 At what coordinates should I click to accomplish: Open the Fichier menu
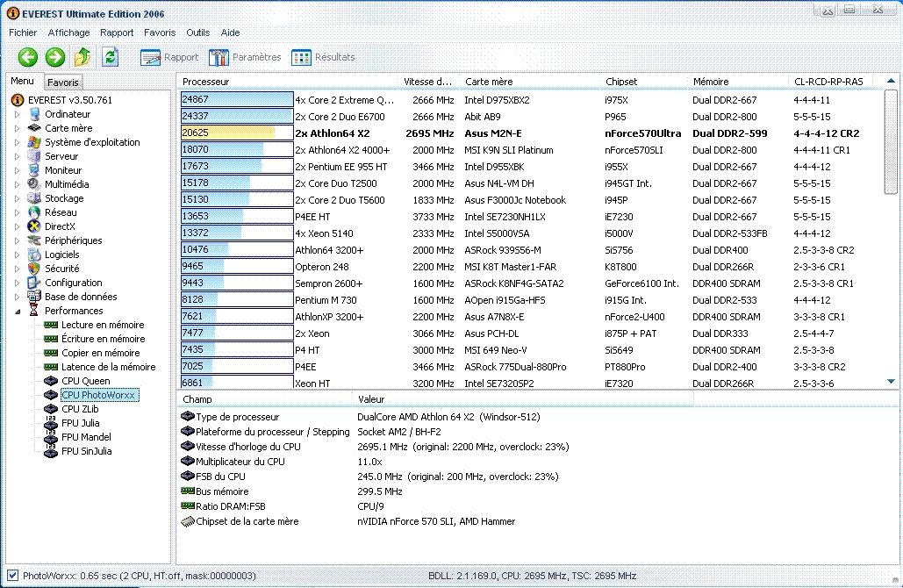click(x=23, y=32)
